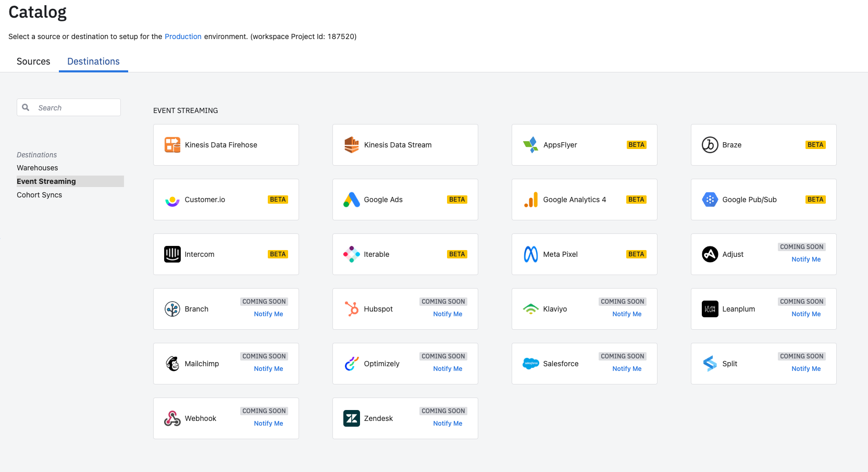The width and height of the screenshot is (868, 472).
Task: Click the Split logo icon
Action: click(x=710, y=364)
